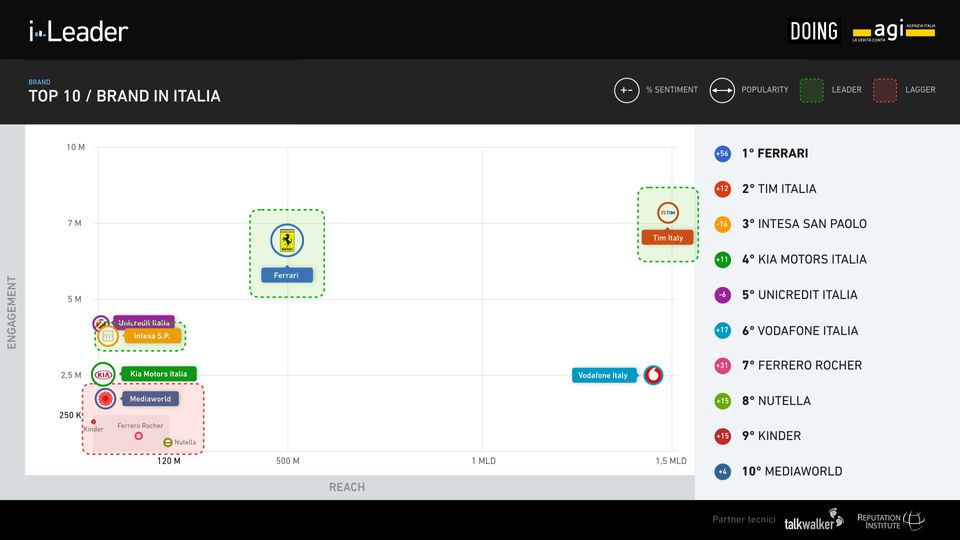The image size is (960, 540).
Task: Select 6° Vodafone Italia in ranking list
Action: click(x=799, y=330)
